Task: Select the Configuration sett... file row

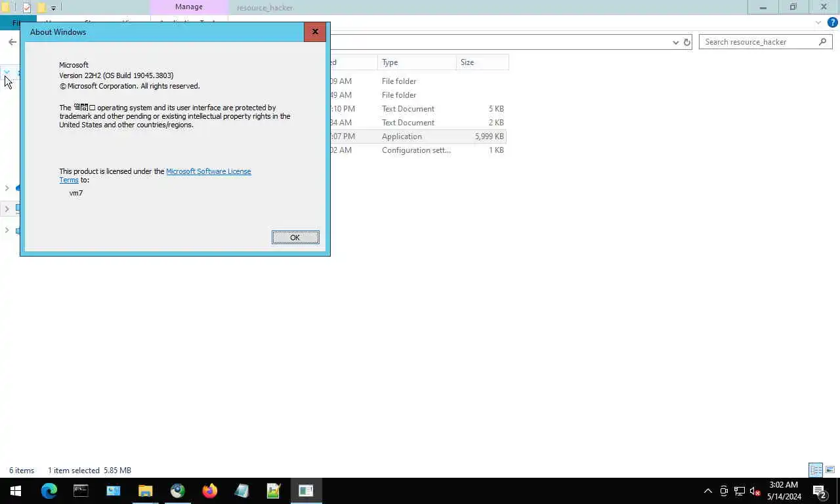Action: pos(417,150)
